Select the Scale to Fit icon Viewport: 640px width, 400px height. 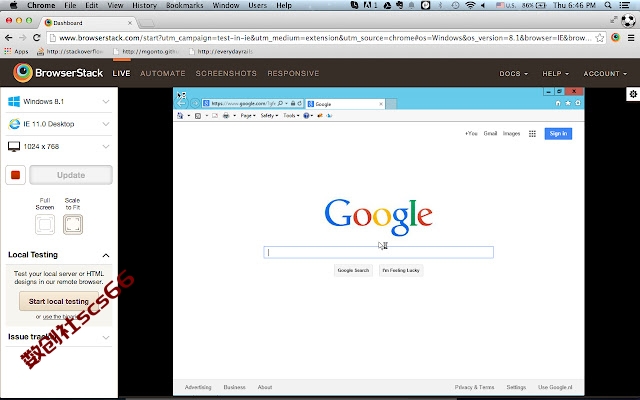[73, 224]
